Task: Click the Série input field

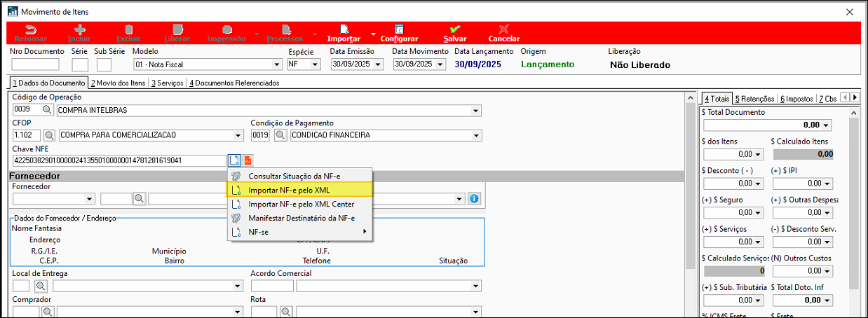Action: 80,64
